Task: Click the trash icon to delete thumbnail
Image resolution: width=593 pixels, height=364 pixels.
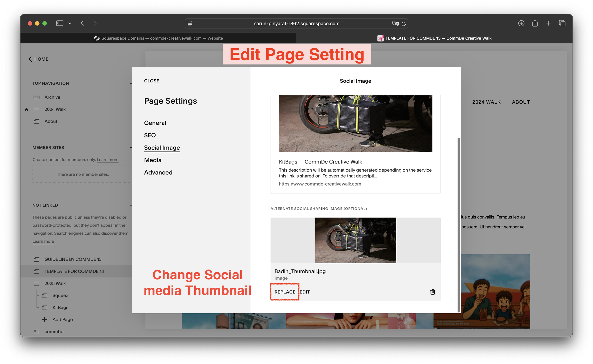Action: (432, 292)
